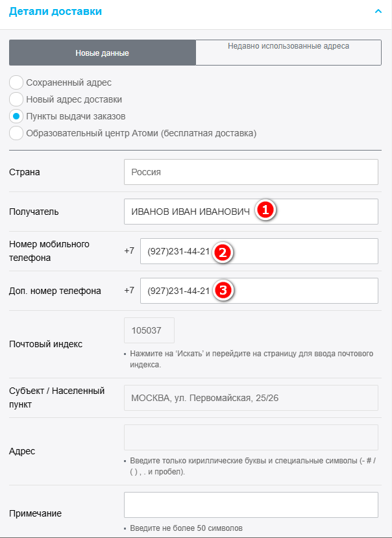Click the Почтовый индекс hint text
Screen dimensions: 392x538
click(x=251, y=359)
